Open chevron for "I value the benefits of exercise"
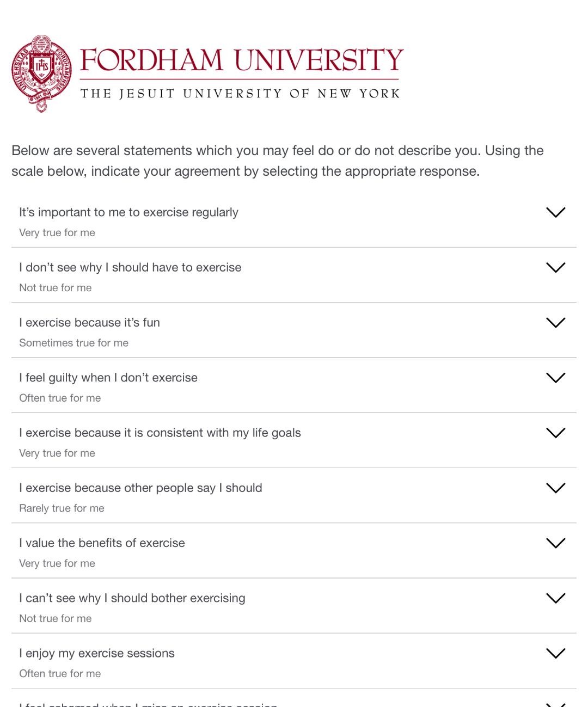Screen dimensions: 588x707 (x=556, y=543)
